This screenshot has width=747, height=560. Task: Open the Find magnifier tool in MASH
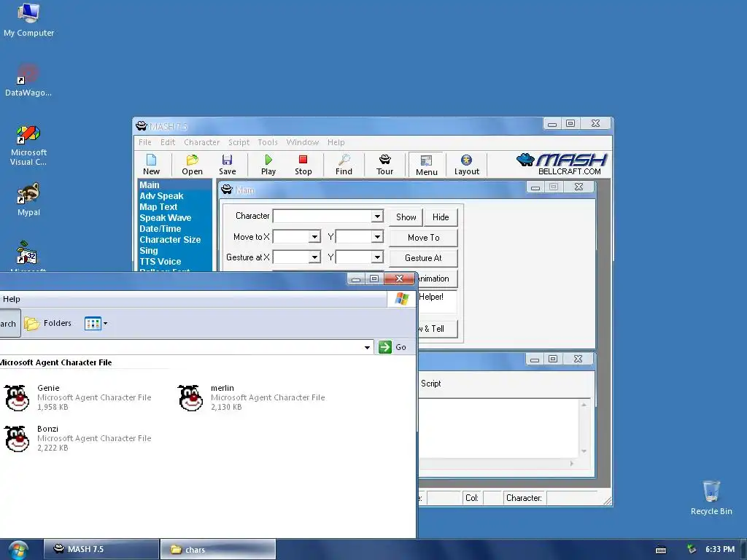(344, 165)
